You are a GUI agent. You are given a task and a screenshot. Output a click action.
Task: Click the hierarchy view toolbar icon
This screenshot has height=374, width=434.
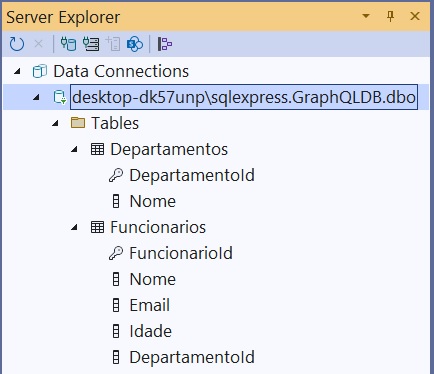click(165, 44)
